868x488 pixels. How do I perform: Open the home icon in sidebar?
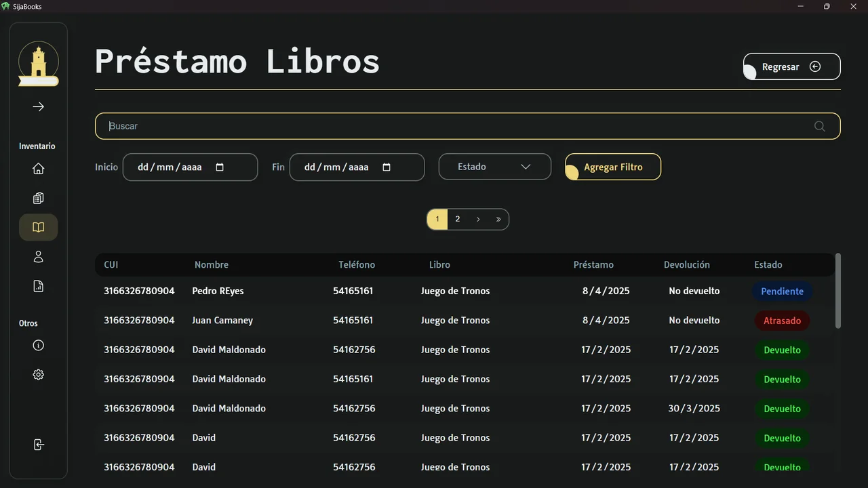click(x=39, y=169)
